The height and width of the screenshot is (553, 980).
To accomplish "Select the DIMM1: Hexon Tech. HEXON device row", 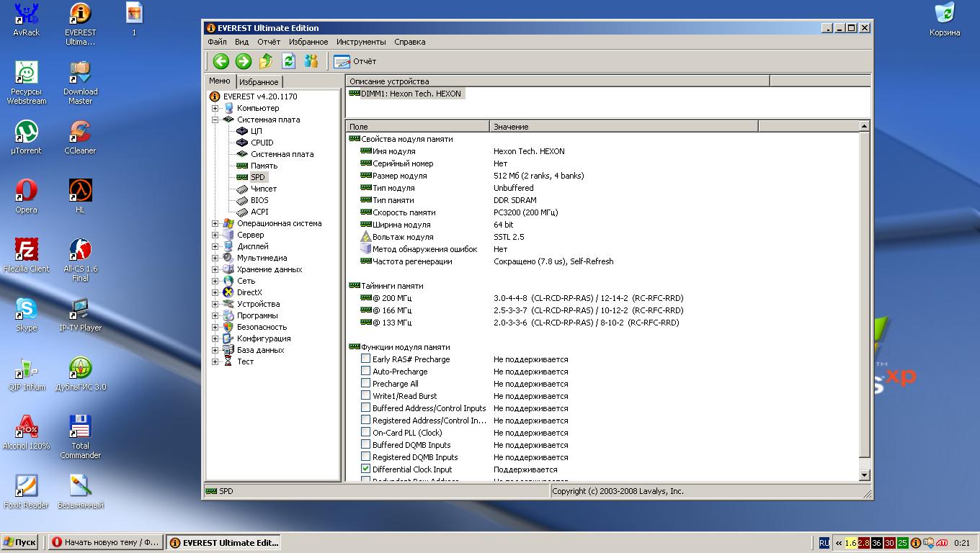I will pyautogui.click(x=406, y=94).
